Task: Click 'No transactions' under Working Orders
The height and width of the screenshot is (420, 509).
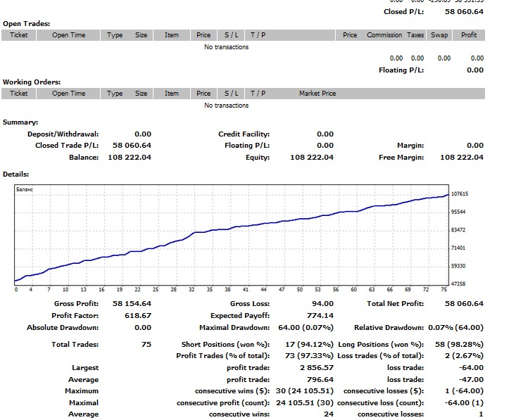Action: click(226, 106)
